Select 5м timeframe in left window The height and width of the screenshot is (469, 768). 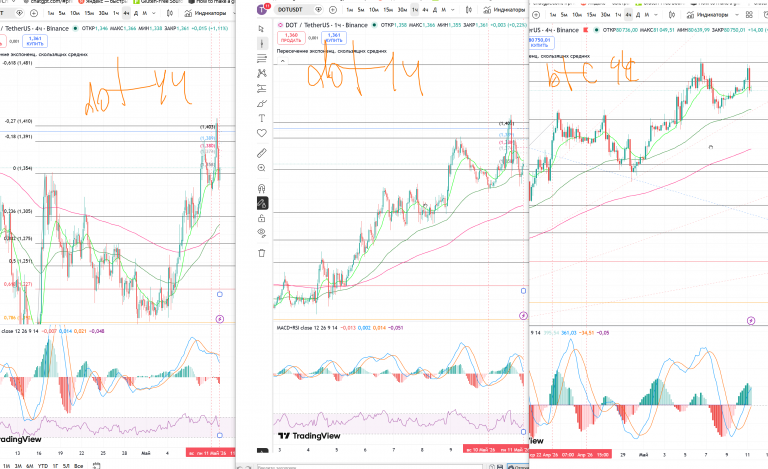pos(62,13)
